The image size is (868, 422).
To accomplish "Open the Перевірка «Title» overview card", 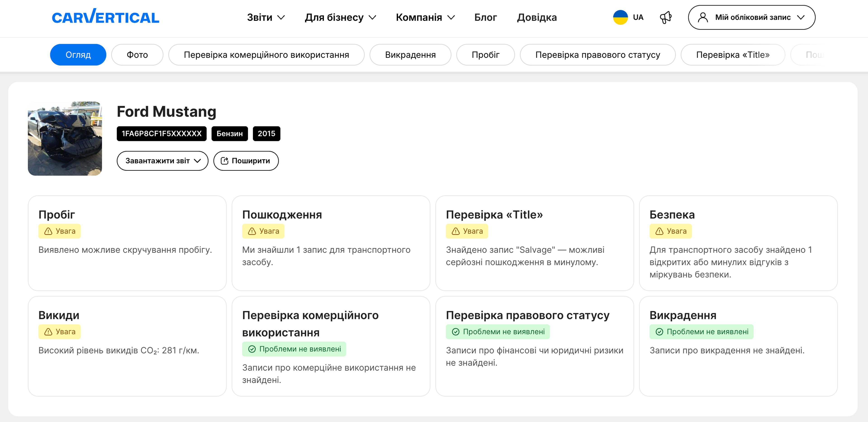I will [535, 243].
